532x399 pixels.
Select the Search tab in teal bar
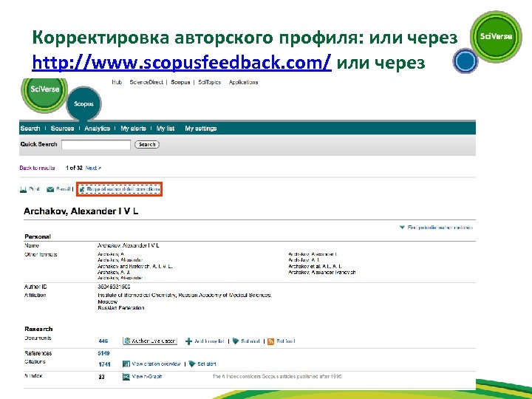(x=30, y=129)
